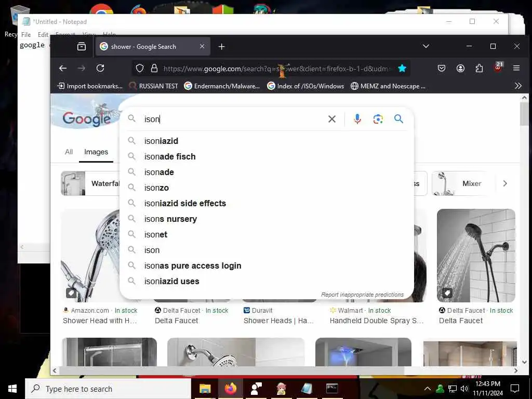Start voice search microphone
Screen dimensions: 532x399
(x=357, y=119)
